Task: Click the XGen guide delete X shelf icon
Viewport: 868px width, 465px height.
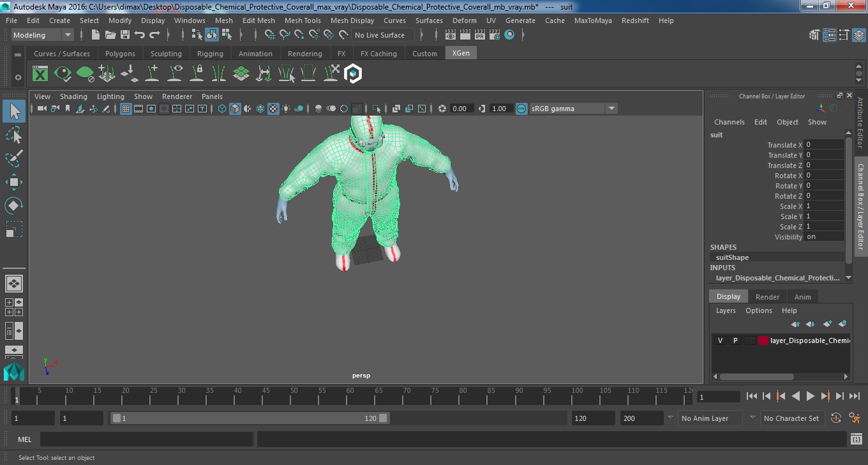Action: click(x=331, y=74)
